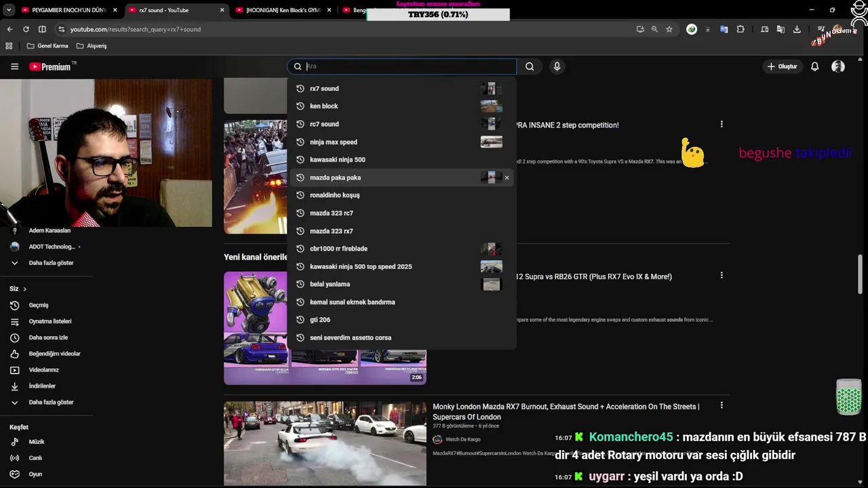Image resolution: width=868 pixels, height=488 pixels.
Task: Bookmark this page with star icon
Action: pos(669,29)
